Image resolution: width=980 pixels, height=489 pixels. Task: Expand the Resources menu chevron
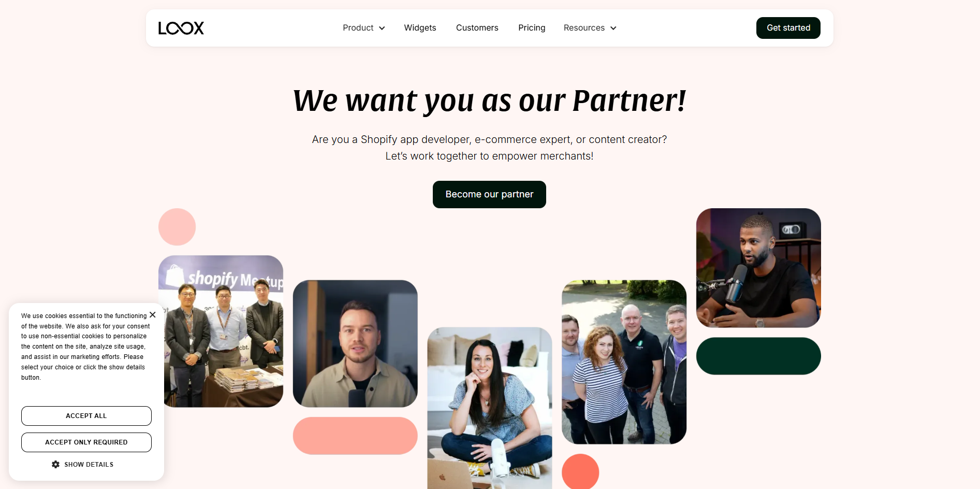613,28
